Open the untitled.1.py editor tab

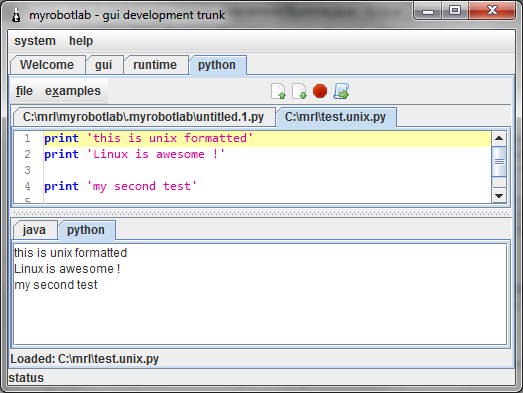point(143,117)
